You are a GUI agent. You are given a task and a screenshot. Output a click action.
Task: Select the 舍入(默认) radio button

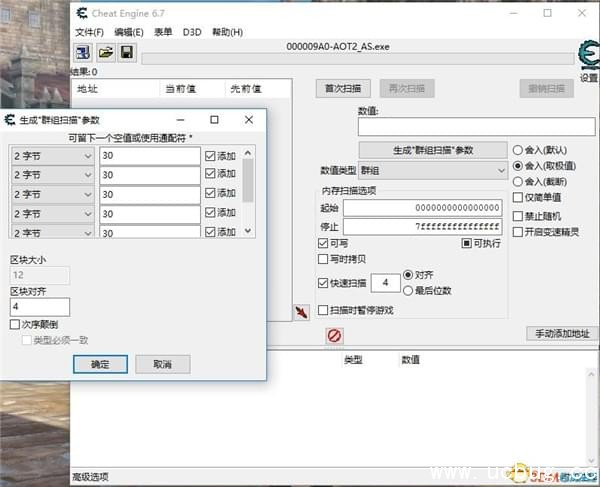(x=517, y=150)
